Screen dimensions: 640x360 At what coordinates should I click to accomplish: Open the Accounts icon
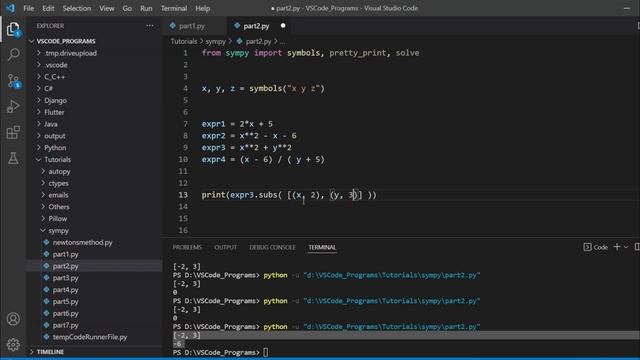(13, 319)
